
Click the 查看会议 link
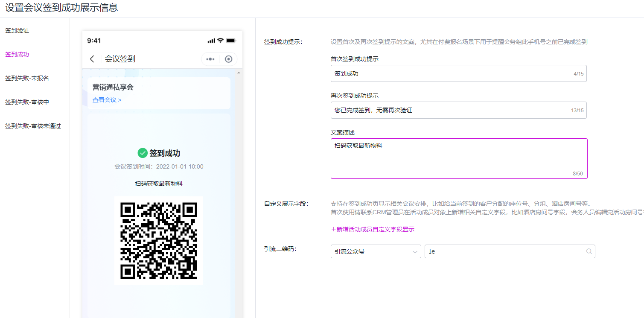[107, 100]
